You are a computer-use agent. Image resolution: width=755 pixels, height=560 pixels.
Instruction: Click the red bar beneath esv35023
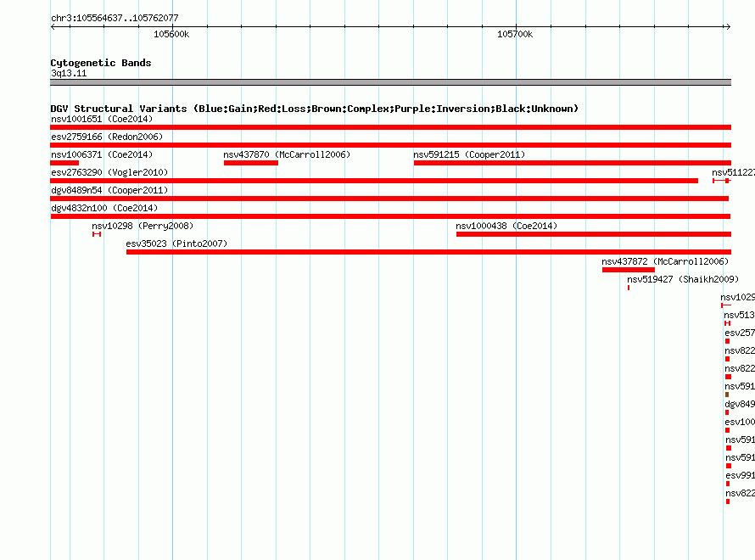[429, 252]
